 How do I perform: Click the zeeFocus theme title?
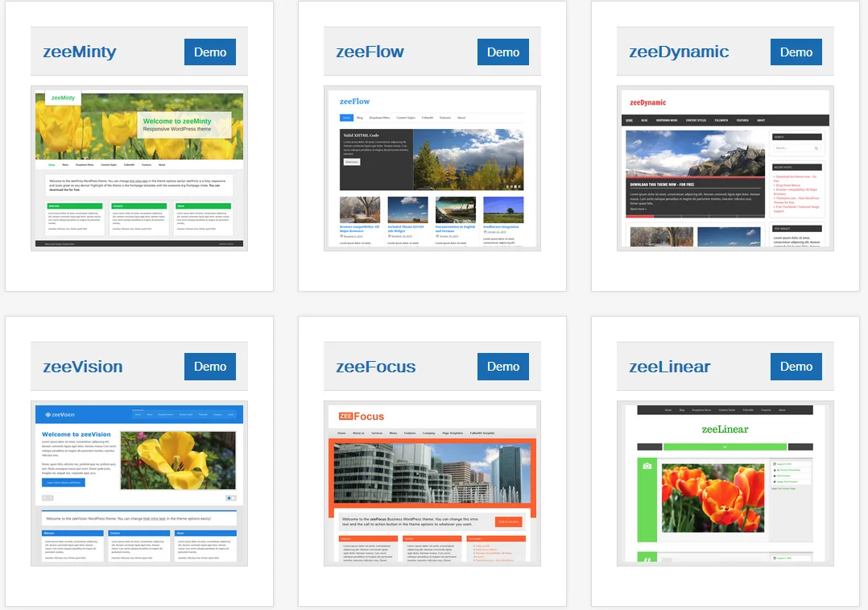375,366
